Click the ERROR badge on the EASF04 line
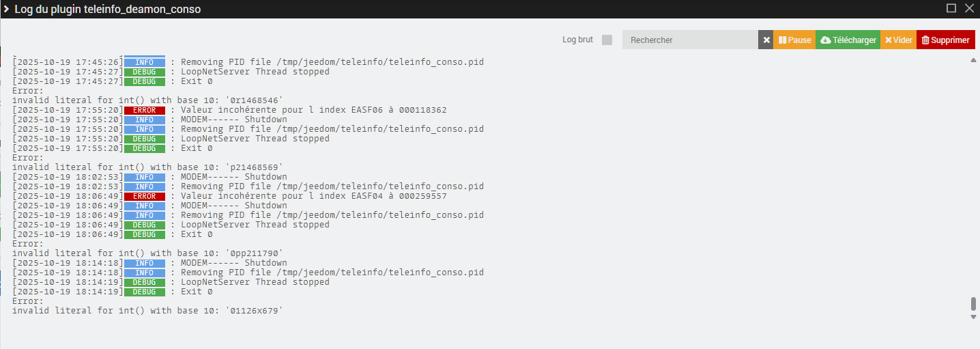 pyautogui.click(x=144, y=196)
